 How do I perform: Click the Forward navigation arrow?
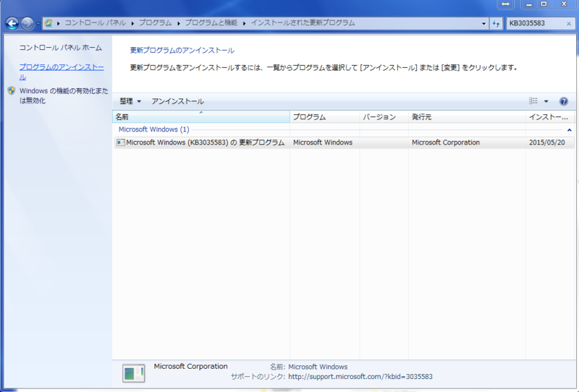click(x=27, y=24)
